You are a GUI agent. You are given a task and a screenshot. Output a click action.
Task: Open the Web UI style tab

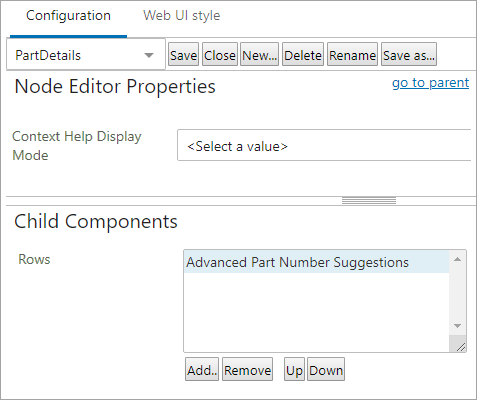tap(182, 16)
